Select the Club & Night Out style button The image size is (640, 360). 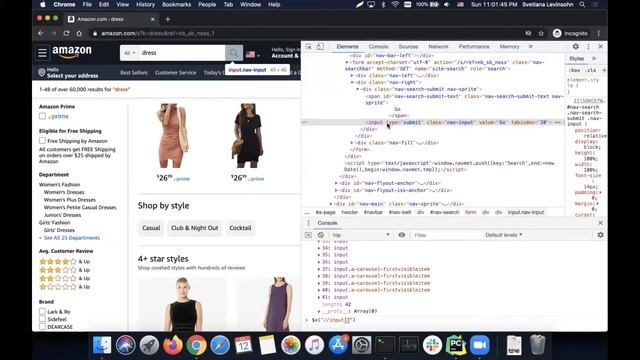click(195, 228)
